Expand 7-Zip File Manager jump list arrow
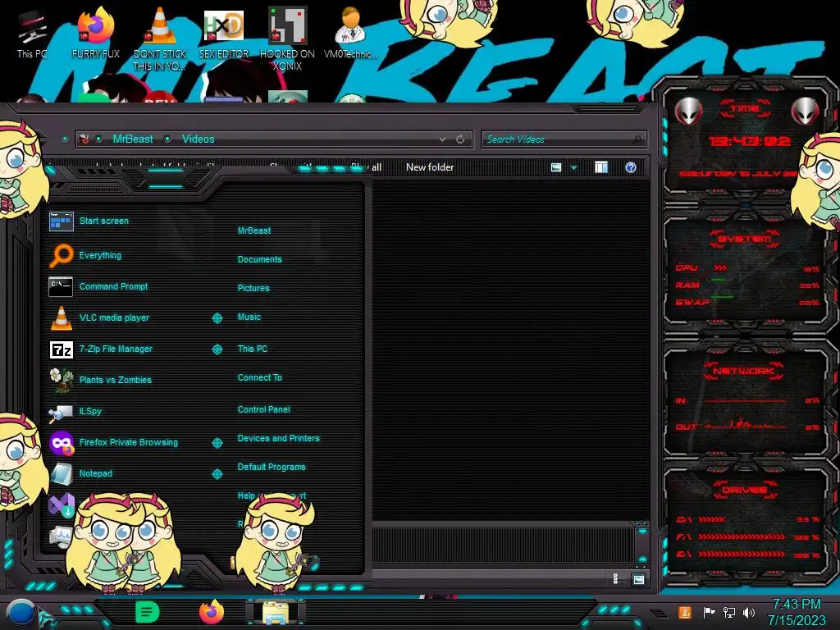 click(x=217, y=349)
